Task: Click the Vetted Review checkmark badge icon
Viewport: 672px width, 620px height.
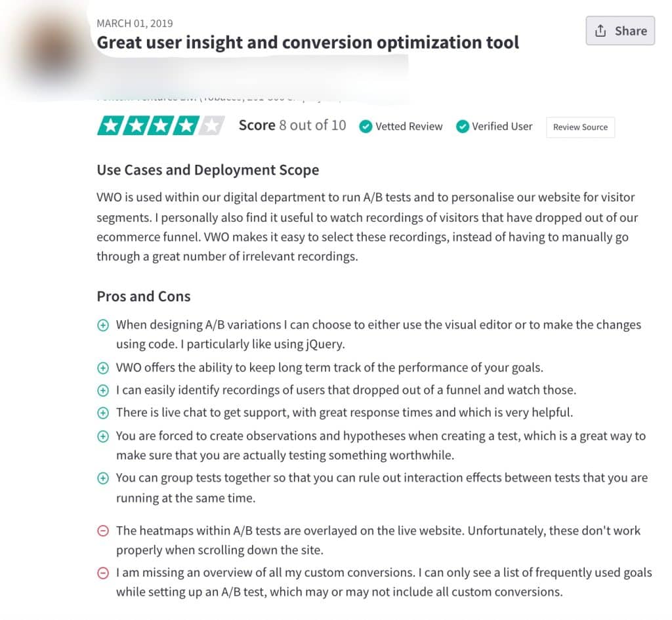Action: [366, 127]
